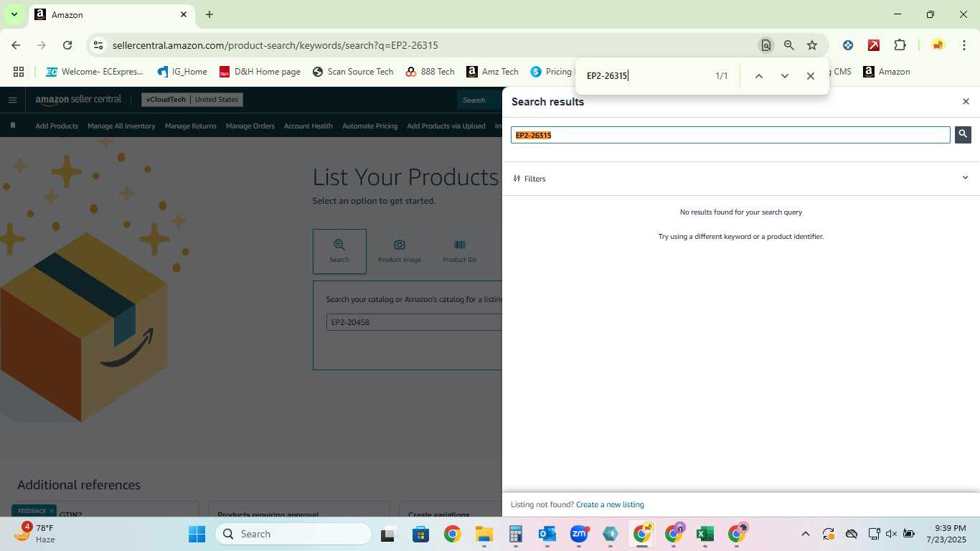Expand the Filters section chevron
The width and height of the screenshot is (980, 551).
coord(965,178)
